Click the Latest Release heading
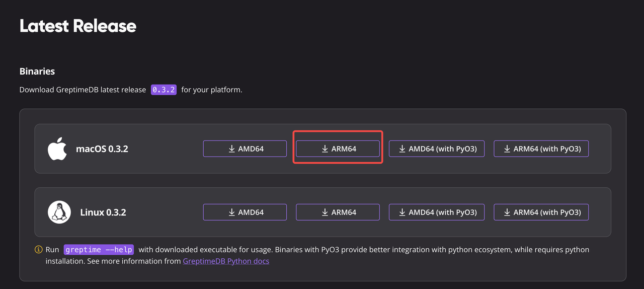The height and width of the screenshot is (289, 644). pyautogui.click(x=78, y=26)
